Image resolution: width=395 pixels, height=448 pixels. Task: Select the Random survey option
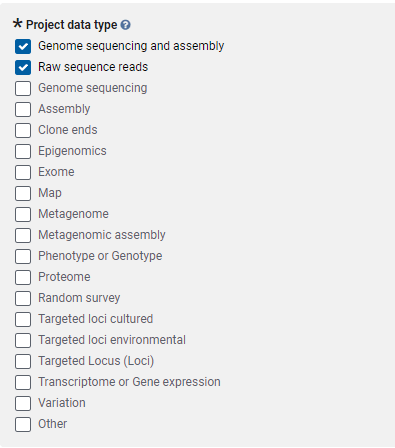point(23,298)
